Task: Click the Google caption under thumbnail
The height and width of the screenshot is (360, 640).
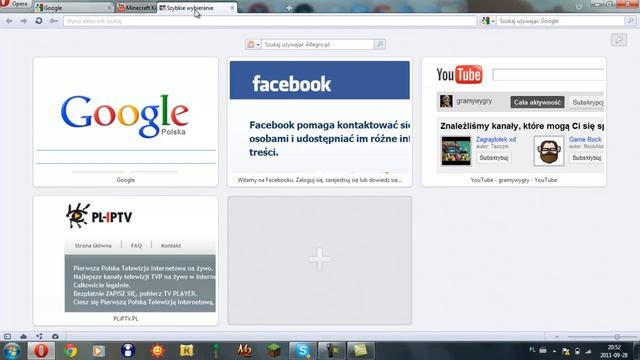Action: pyautogui.click(x=126, y=180)
